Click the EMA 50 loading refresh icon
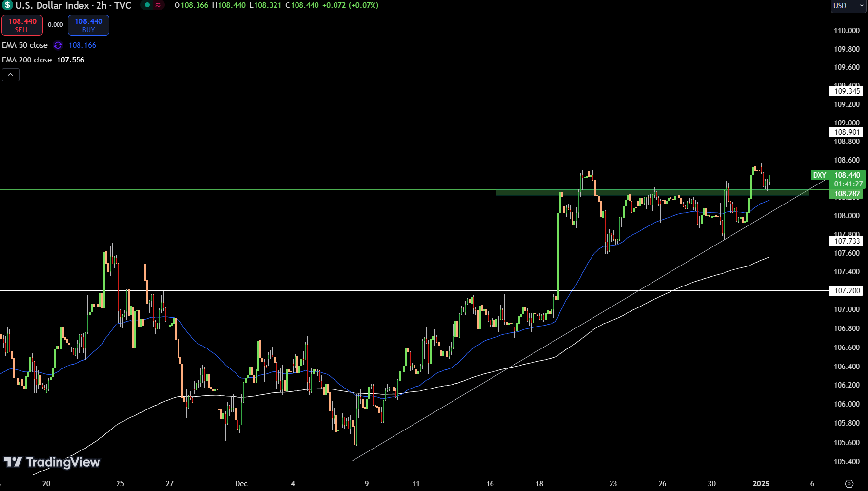Screen dimensions: 868x491 (x=58, y=45)
